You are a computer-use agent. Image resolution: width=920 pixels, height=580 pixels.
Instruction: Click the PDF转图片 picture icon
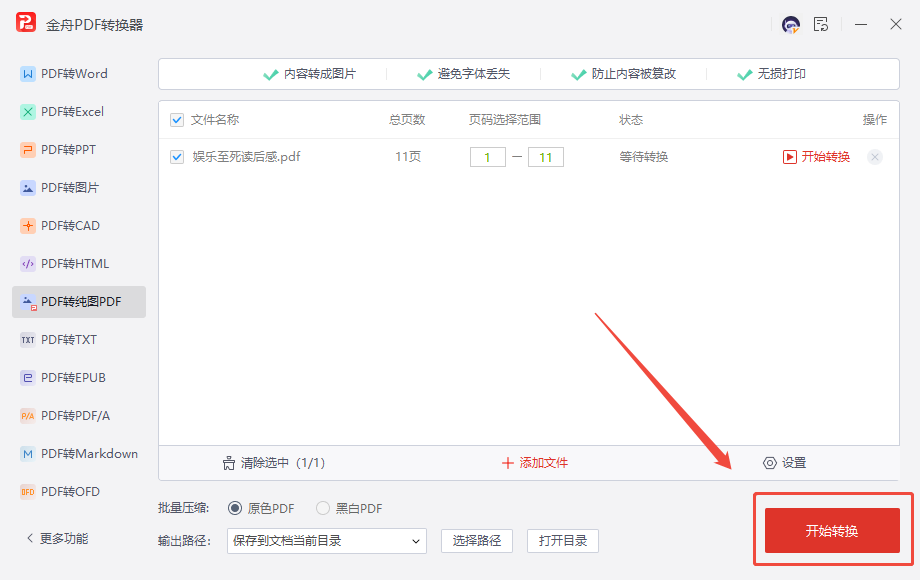28,188
